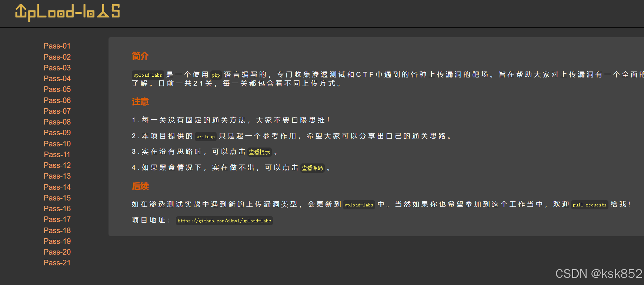Go to Pass-11

coord(57,155)
